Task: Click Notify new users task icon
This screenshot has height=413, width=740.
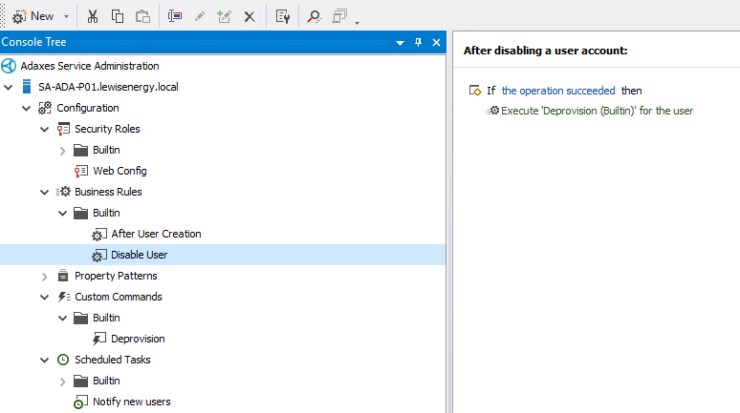Action: (81, 402)
